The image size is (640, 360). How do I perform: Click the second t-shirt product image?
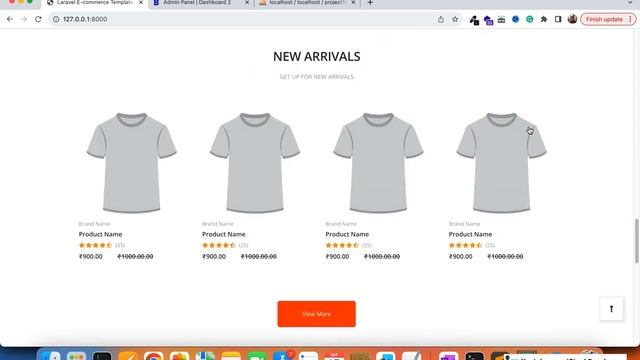click(255, 162)
